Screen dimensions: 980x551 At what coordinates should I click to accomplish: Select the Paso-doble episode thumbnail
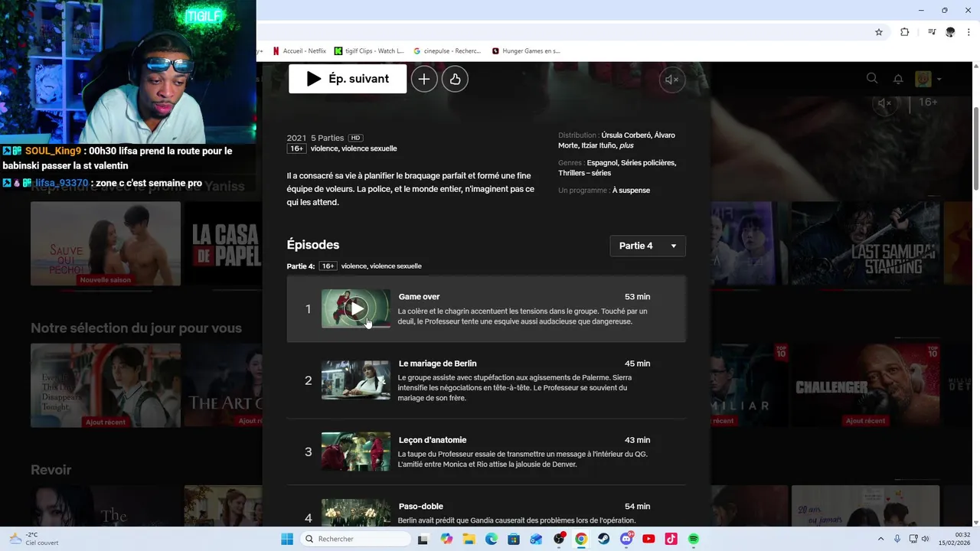pyautogui.click(x=356, y=513)
